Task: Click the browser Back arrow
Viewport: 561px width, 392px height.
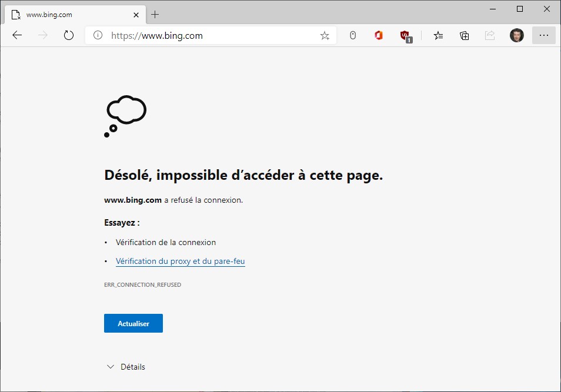Action: click(17, 35)
